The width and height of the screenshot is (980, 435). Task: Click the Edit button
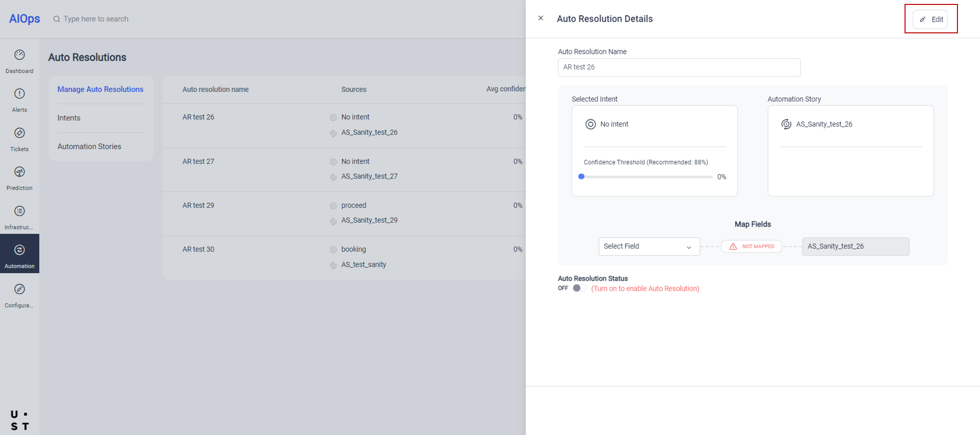[x=931, y=19]
